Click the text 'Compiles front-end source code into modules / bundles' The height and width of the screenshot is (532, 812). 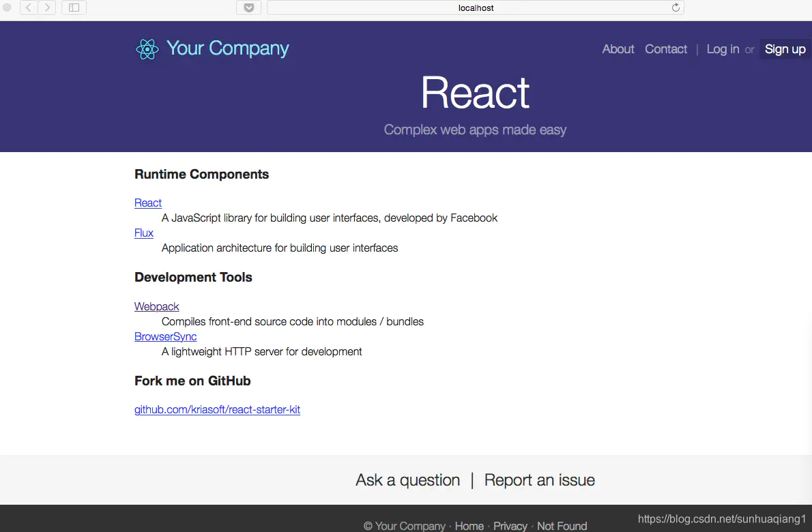(293, 321)
